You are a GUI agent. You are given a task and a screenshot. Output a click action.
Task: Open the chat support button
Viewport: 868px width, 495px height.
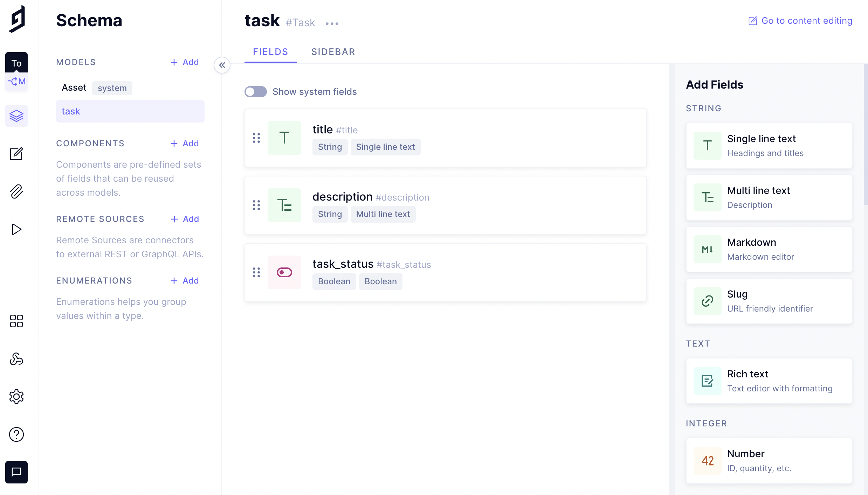16,472
